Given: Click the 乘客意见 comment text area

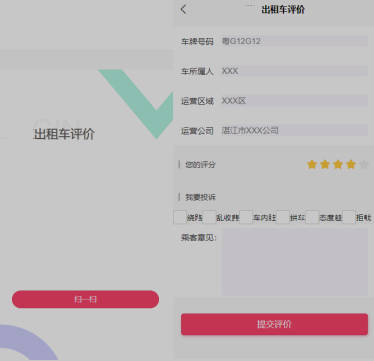Looking at the screenshot, I should [x=295, y=262].
